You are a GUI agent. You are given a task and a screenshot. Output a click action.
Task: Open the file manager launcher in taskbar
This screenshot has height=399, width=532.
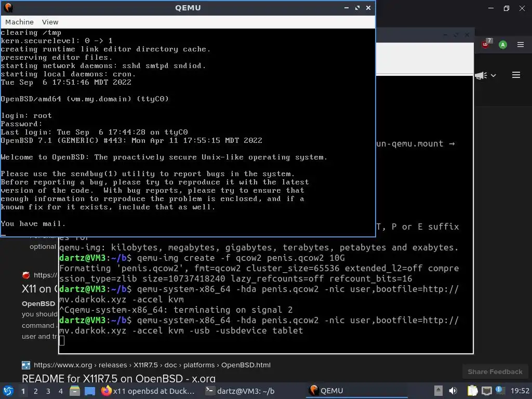[75, 391]
